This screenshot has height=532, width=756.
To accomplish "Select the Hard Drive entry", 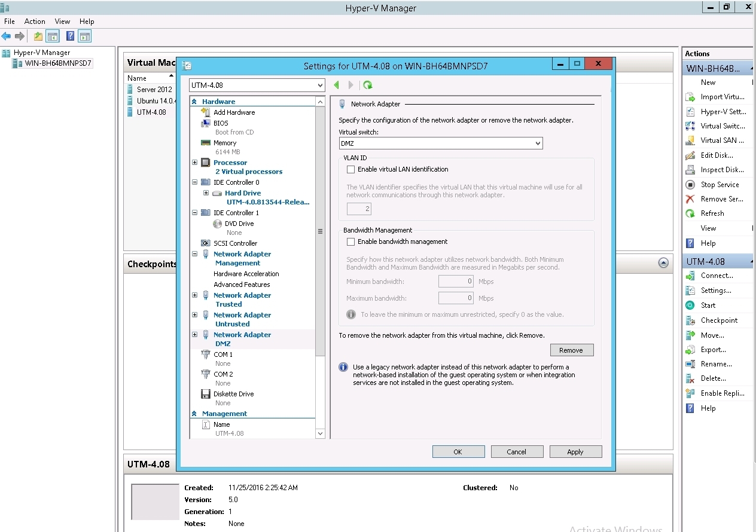I will (x=243, y=193).
